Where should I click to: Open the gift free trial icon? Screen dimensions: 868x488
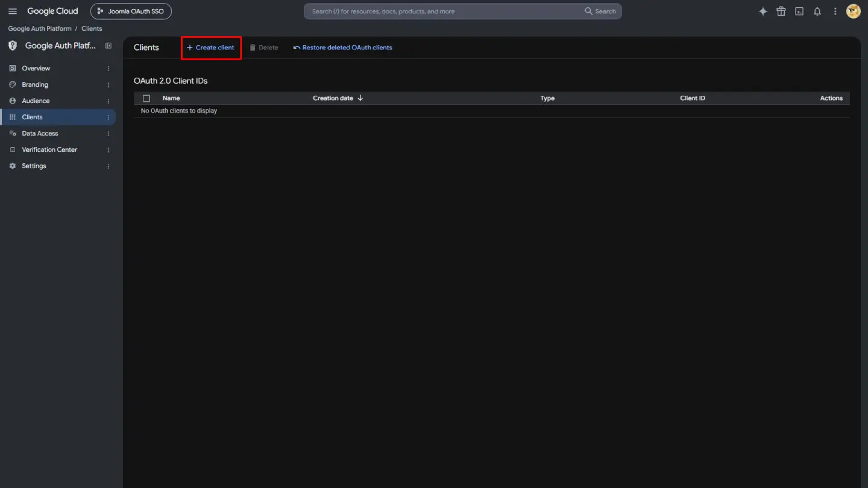781,11
